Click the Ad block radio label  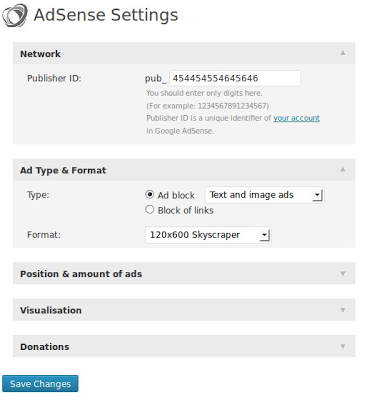176,195
